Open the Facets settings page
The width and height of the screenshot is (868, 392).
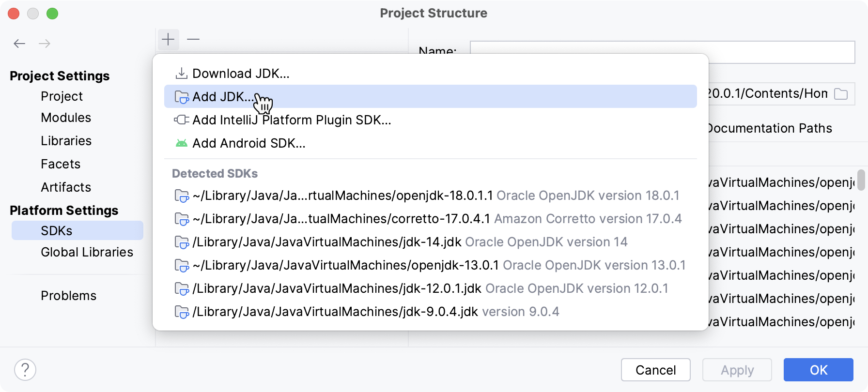[x=61, y=164]
